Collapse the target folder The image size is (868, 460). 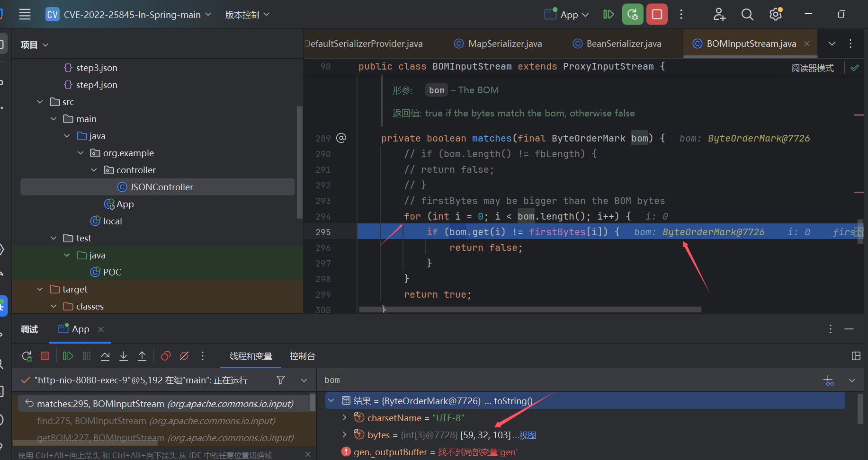click(40, 289)
